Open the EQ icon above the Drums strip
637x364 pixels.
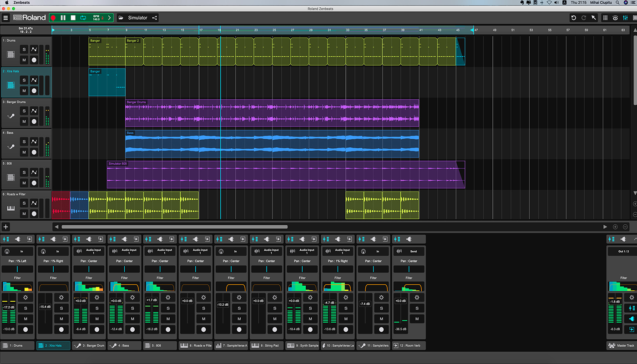point(6,239)
